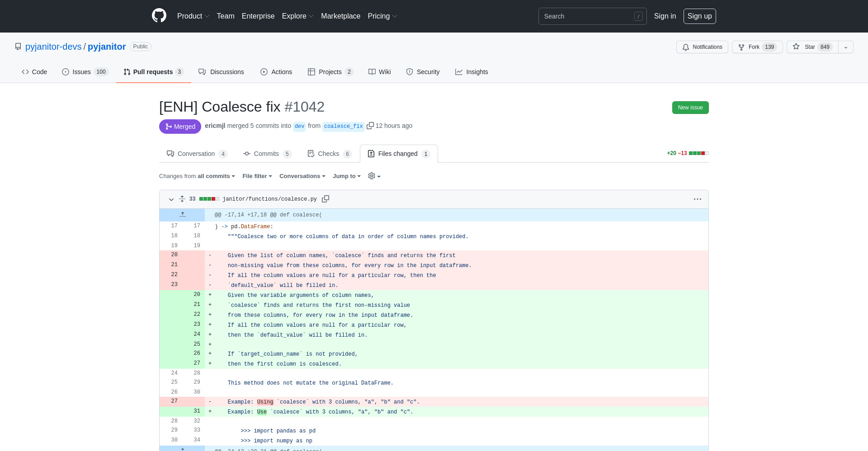Screen dimensions: 868x451
Task: Open the Jump to dropdown
Action: coord(347,176)
